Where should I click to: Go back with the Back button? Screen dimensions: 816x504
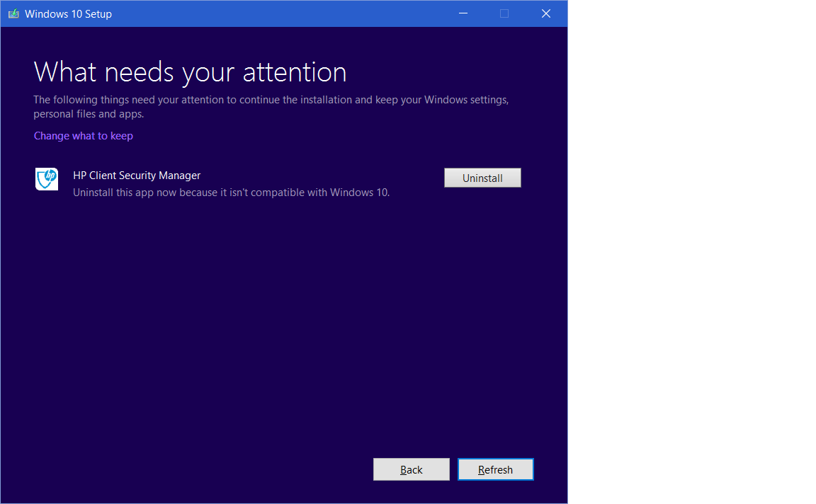coord(411,470)
